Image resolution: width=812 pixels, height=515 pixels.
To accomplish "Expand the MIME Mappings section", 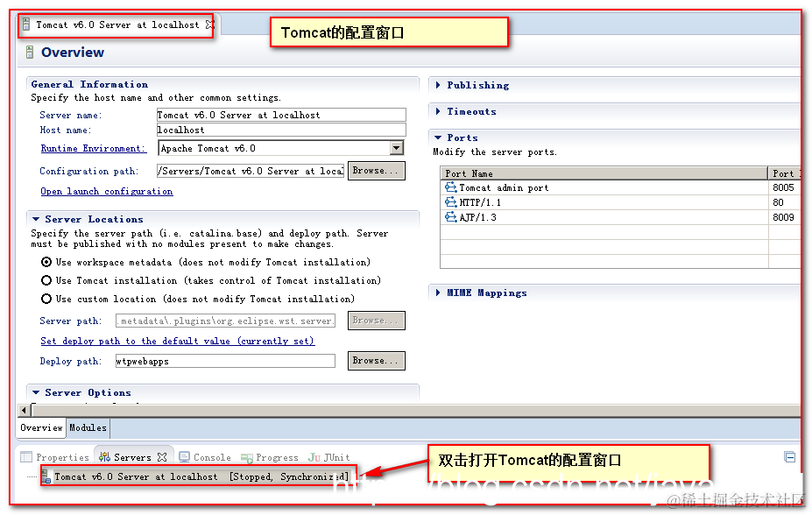I will point(438,293).
